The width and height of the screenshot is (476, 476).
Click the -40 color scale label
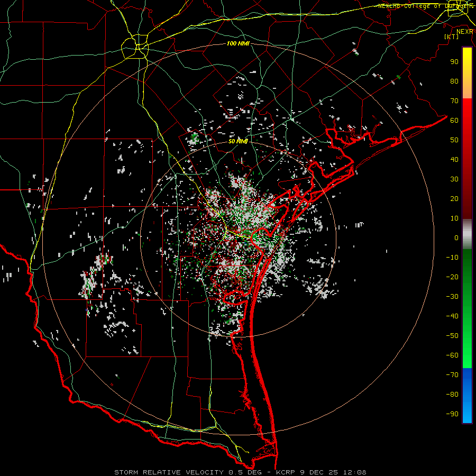(x=452, y=316)
